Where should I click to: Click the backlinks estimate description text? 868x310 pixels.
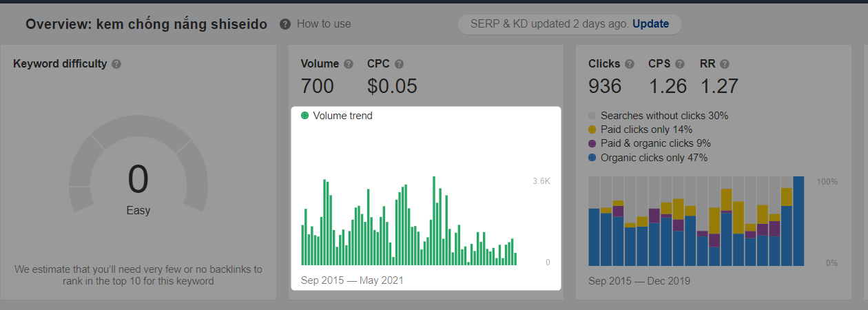[x=138, y=275]
